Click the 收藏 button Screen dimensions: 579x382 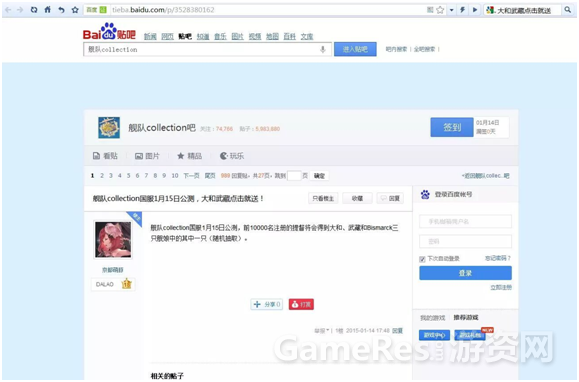(x=357, y=199)
